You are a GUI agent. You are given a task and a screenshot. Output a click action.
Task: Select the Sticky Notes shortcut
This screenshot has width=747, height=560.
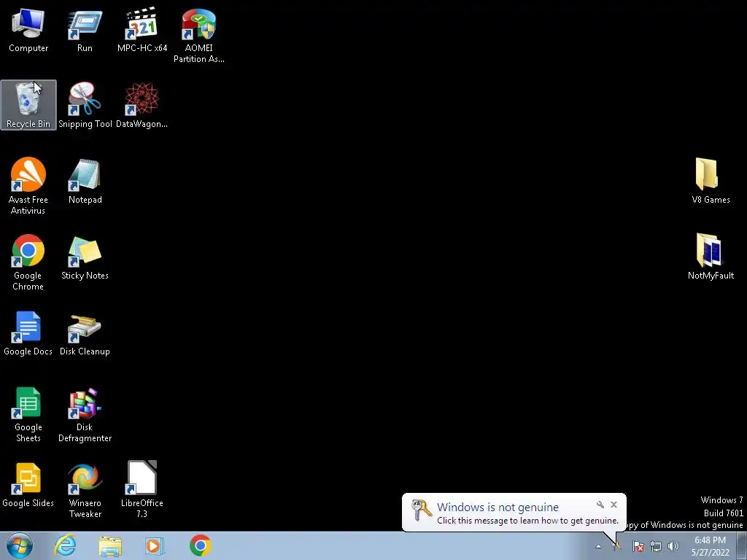[x=85, y=257]
